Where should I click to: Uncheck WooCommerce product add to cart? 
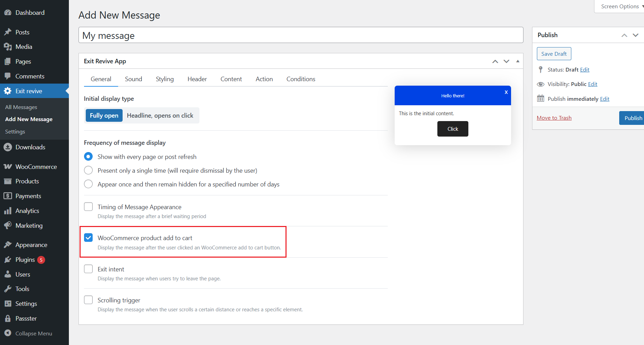point(89,238)
